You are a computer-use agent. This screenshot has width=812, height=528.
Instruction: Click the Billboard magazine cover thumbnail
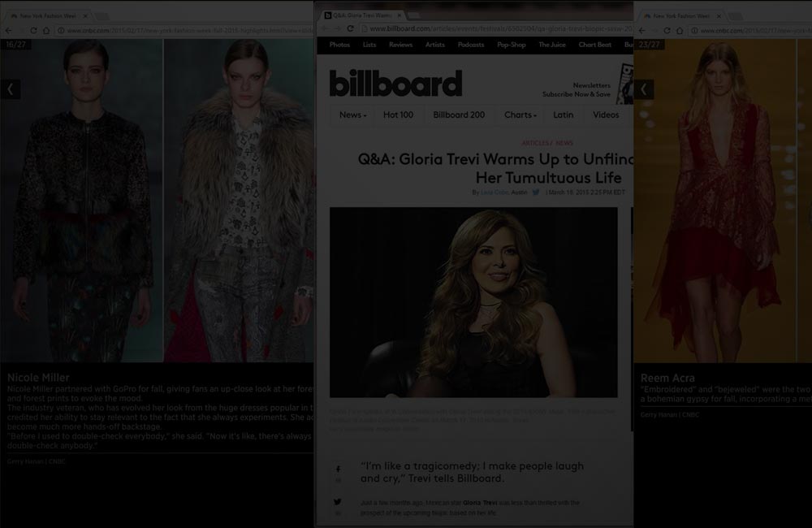625,84
